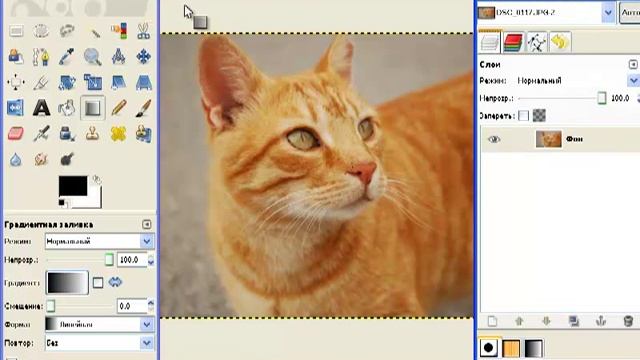The width and height of the screenshot is (640, 360).
Task: Select the Ink tool
Action: 67,134
